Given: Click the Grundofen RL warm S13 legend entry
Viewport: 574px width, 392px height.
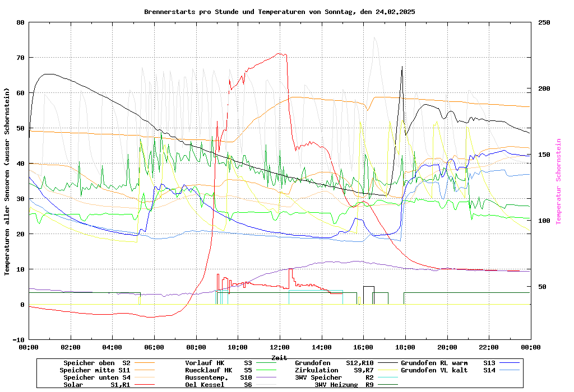Looking at the screenshot, I should [x=448, y=363].
